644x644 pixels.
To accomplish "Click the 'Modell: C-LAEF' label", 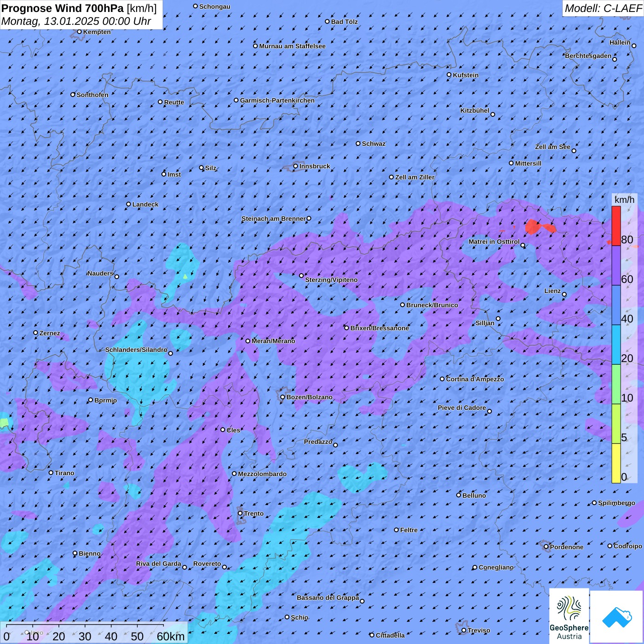I will (x=603, y=8).
